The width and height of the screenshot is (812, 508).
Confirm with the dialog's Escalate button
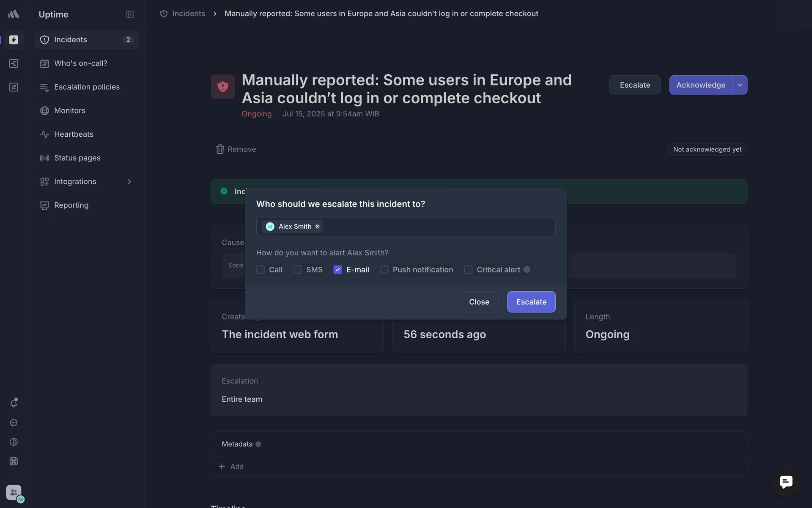(x=531, y=302)
